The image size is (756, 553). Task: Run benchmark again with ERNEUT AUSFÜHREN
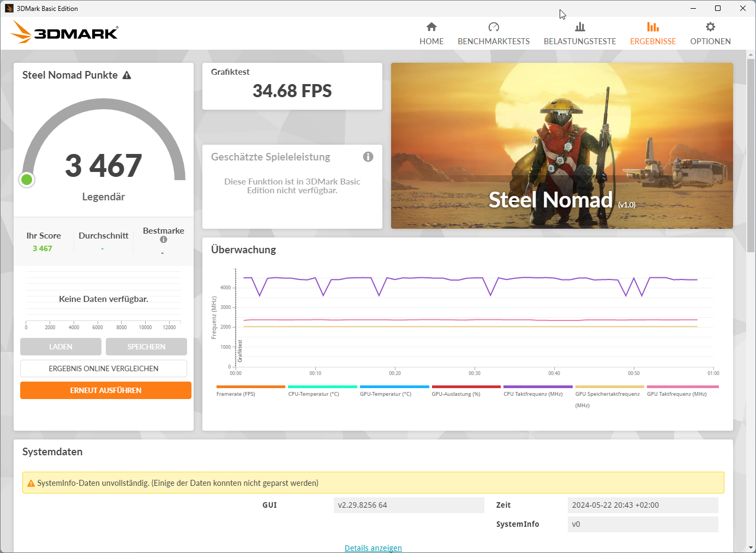tap(106, 390)
